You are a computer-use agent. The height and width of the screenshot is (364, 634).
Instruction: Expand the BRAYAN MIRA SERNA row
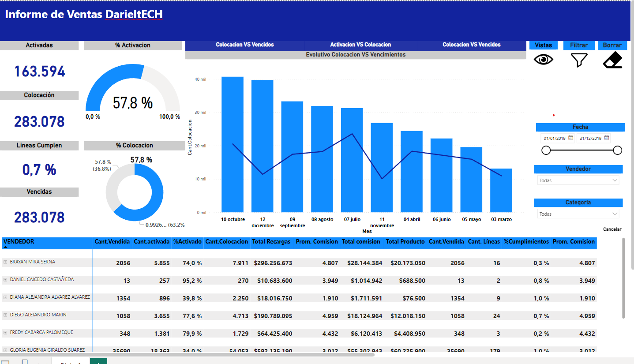pyautogui.click(x=5, y=262)
